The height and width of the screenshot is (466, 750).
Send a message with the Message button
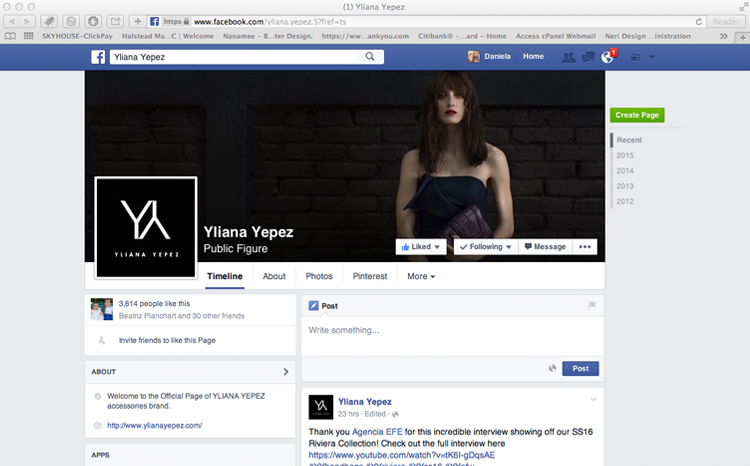[x=545, y=247]
